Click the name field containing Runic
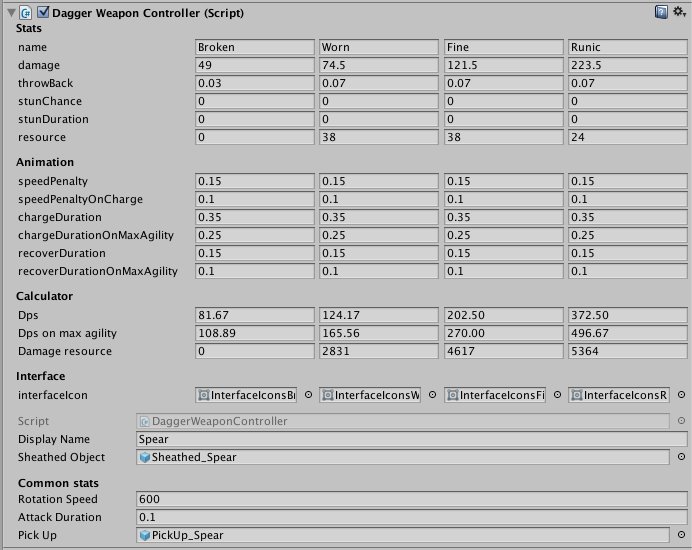692x550 pixels. (x=628, y=47)
